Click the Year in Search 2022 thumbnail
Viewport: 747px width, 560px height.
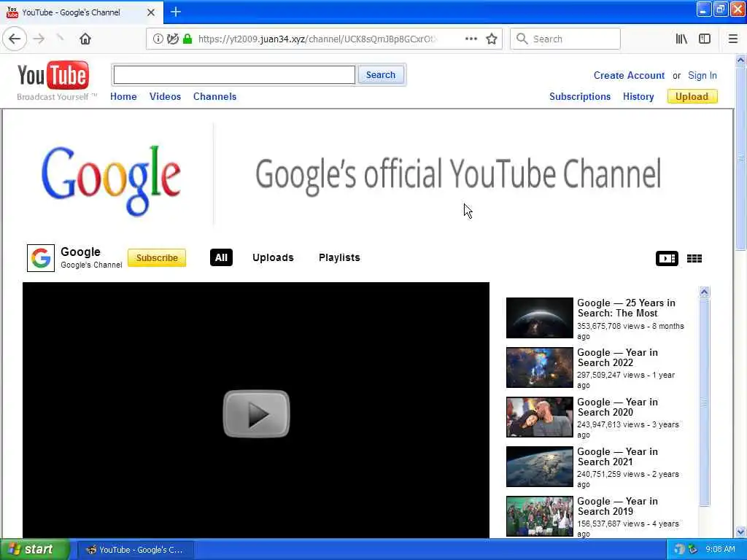click(539, 367)
